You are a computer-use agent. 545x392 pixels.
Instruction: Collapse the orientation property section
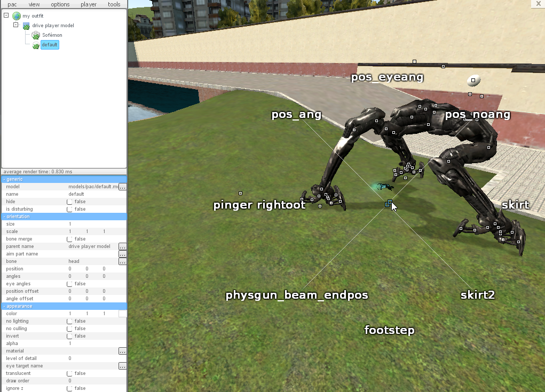tap(4, 217)
